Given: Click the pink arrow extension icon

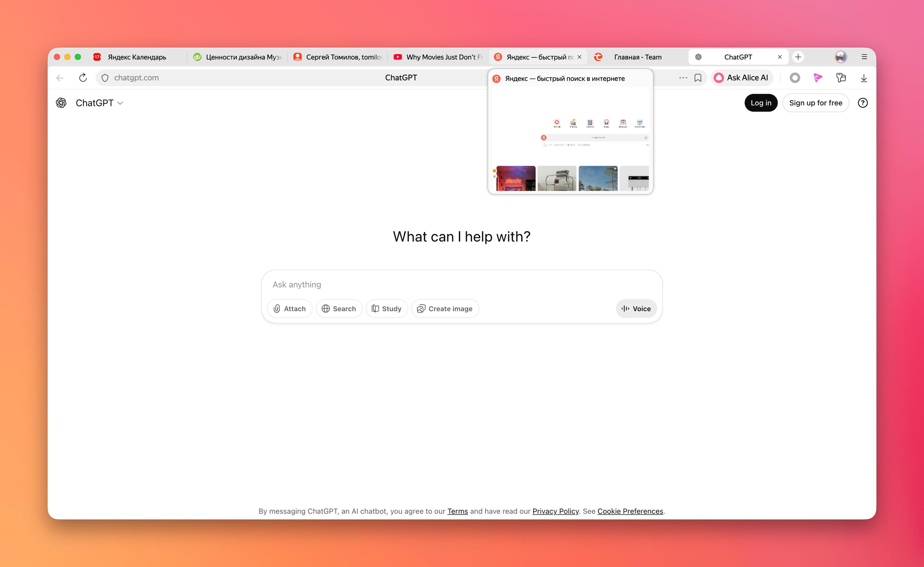Looking at the screenshot, I should (818, 78).
